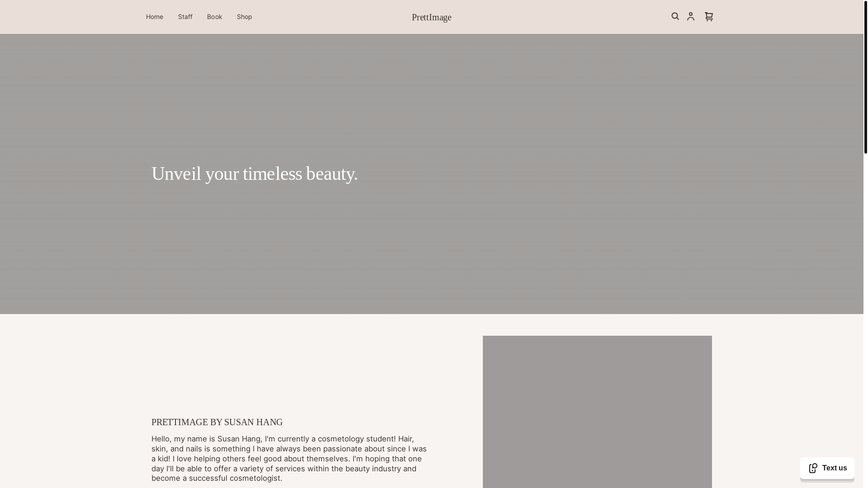The height and width of the screenshot is (488, 868).
Task: Open the search icon in header
Action: (675, 16)
